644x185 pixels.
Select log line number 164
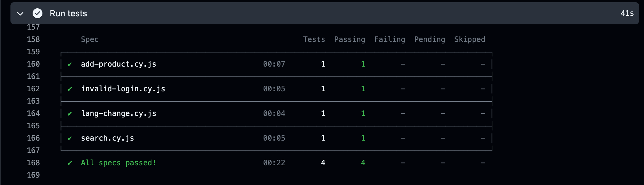click(33, 113)
